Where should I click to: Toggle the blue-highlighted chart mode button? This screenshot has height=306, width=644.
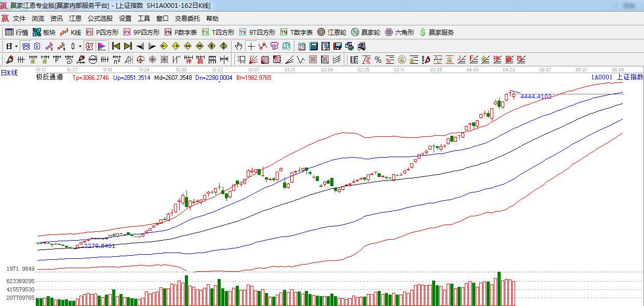click(x=25, y=46)
